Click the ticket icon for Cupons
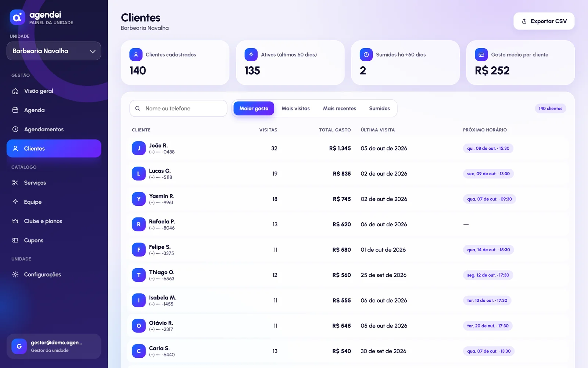Viewport: 588px width, 368px height. coord(15,240)
